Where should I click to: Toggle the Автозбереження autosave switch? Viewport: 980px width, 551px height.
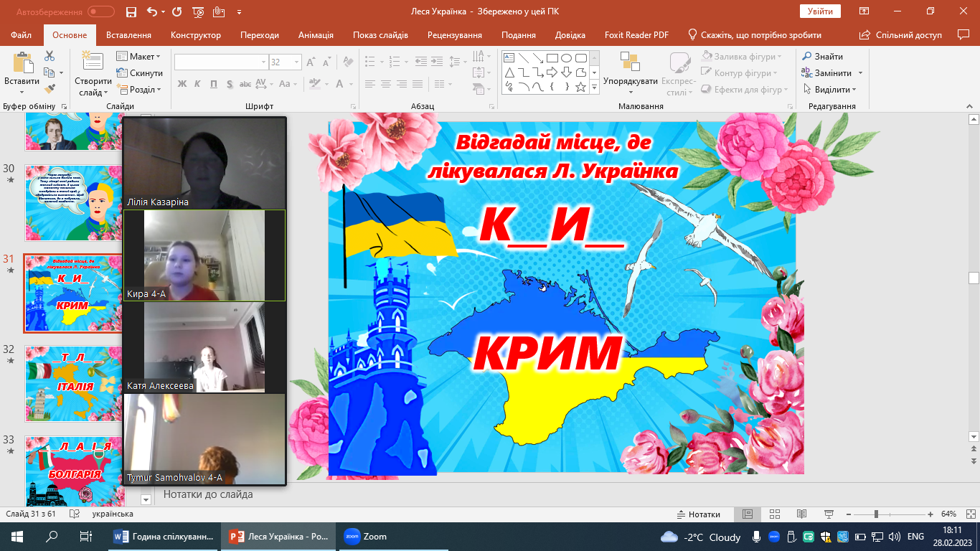tap(100, 11)
